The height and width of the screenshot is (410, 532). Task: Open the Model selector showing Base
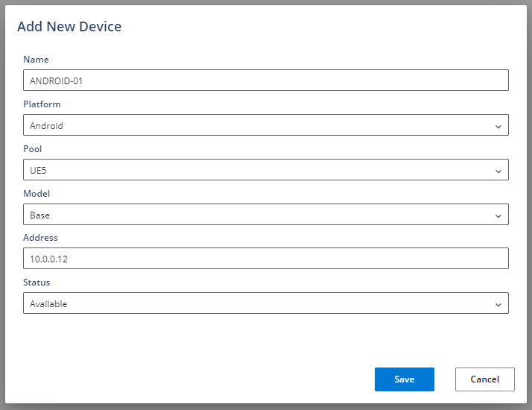point(253,215)
